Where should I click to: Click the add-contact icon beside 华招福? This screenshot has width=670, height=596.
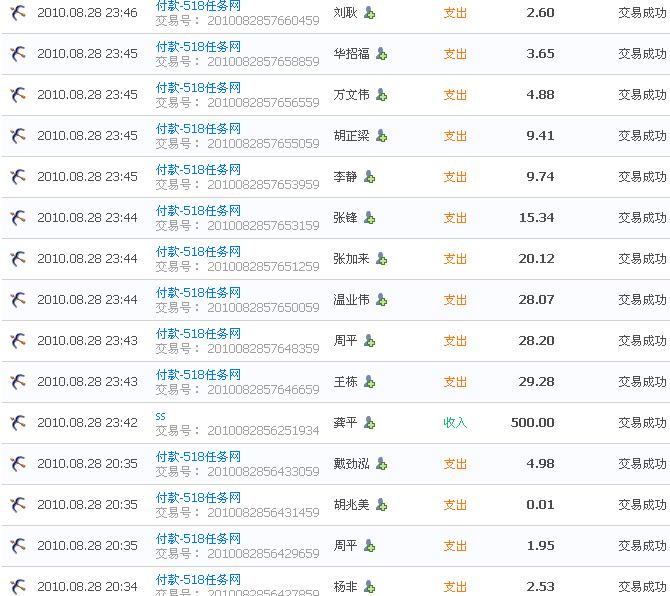(381, 54)
